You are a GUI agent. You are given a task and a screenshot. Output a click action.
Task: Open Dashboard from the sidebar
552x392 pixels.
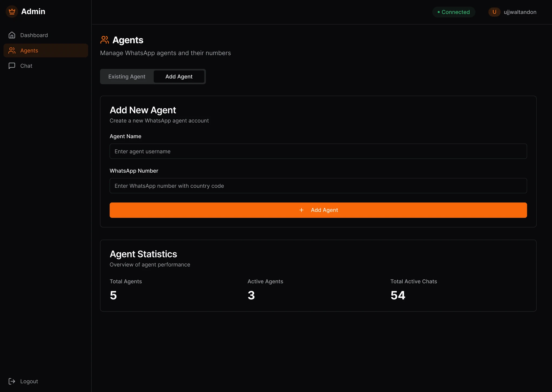pyautogui.click(x=46, y=35)
